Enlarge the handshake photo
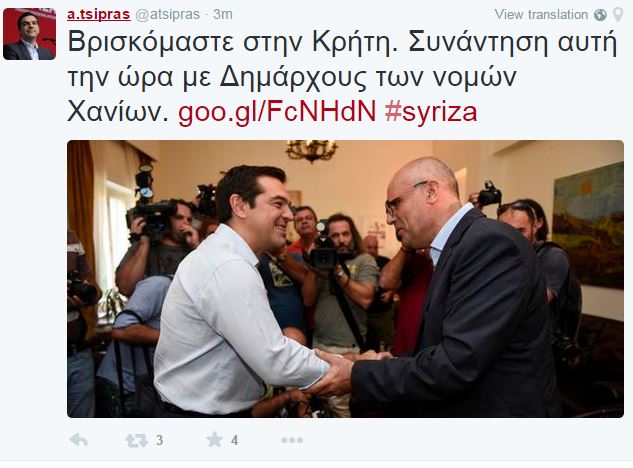Image resolution: width=633 pixels, height=468 pixels. click(346, 279)
